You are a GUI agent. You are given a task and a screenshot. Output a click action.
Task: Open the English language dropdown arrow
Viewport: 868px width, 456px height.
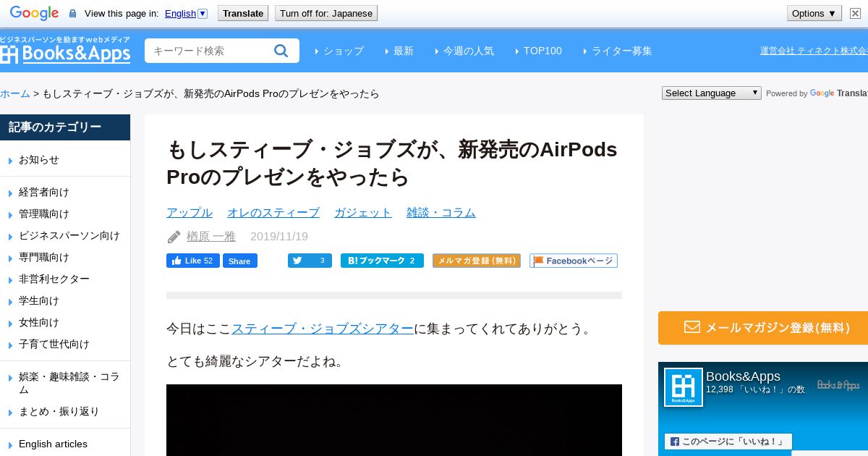click(x=203, y=13)
